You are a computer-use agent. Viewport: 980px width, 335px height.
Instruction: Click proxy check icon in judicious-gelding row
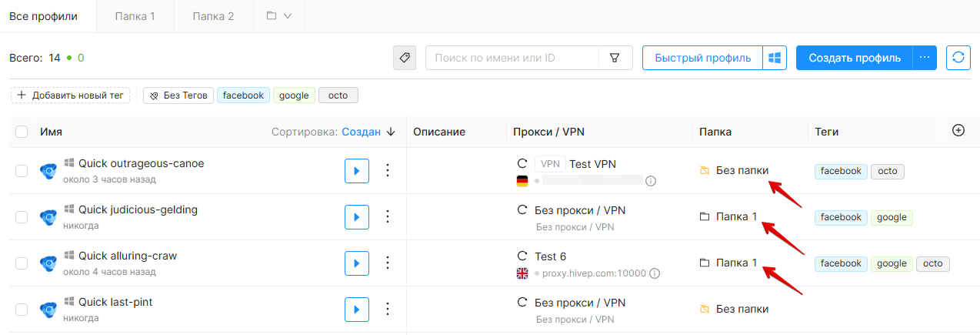(x=522, y=209)
